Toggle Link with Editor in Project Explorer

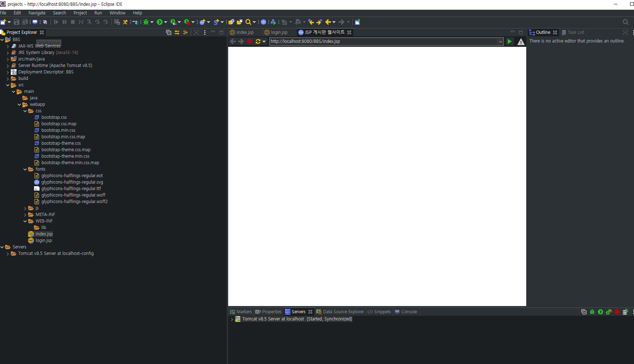coord(177,32)
